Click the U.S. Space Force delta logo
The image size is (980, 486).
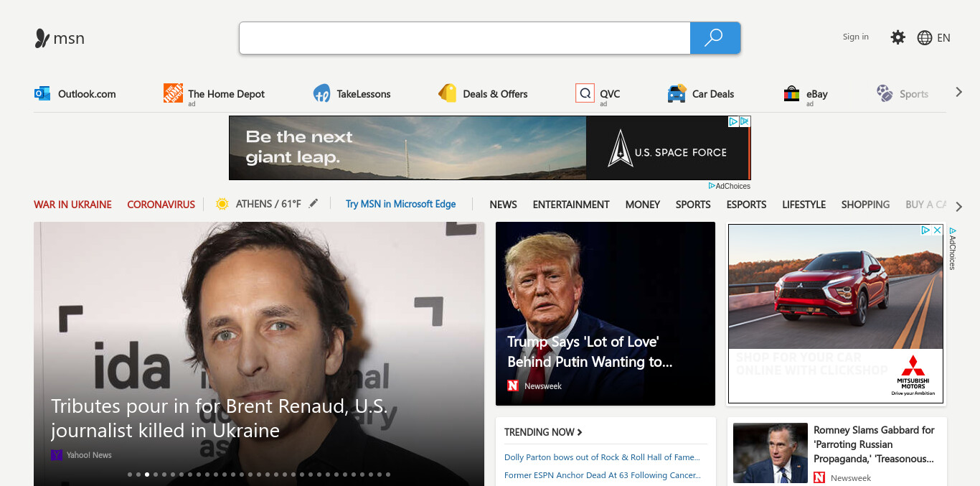tap(619, 149)
